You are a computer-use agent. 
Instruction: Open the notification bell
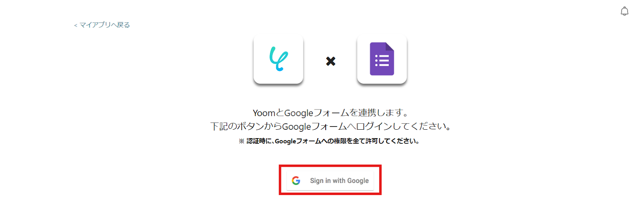(624, 11)
